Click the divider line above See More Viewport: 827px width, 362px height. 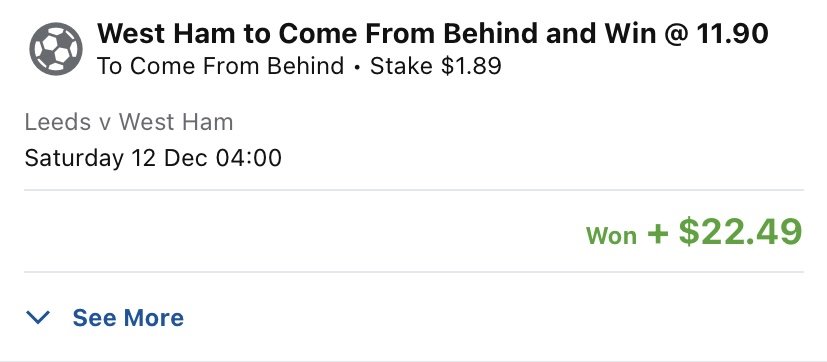(414, 272)
